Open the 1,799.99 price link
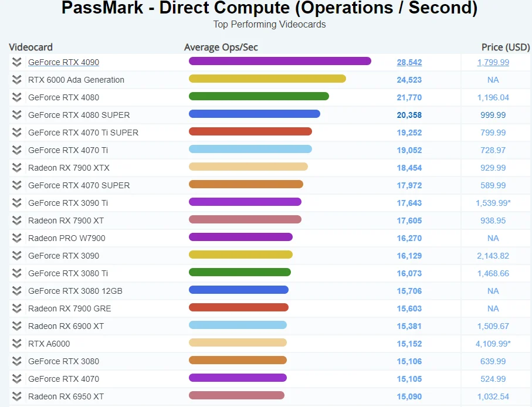Screen dimensions: 532x407 coord(493,62)
